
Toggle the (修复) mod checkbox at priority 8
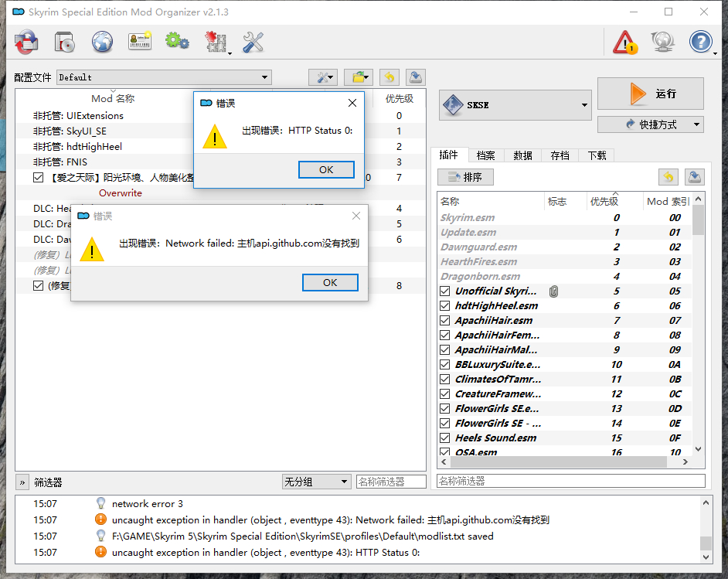39,285
